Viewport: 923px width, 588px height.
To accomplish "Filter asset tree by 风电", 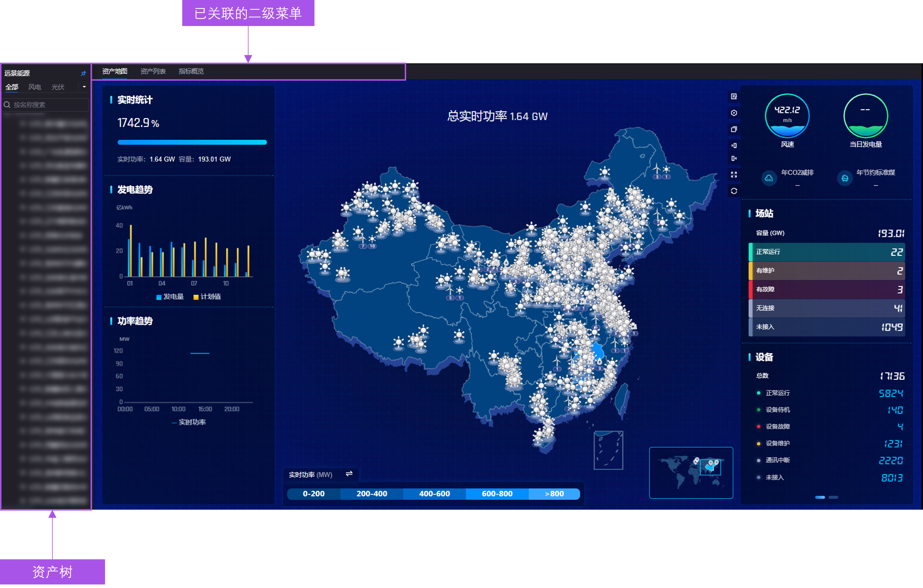I will pos(35,87).
